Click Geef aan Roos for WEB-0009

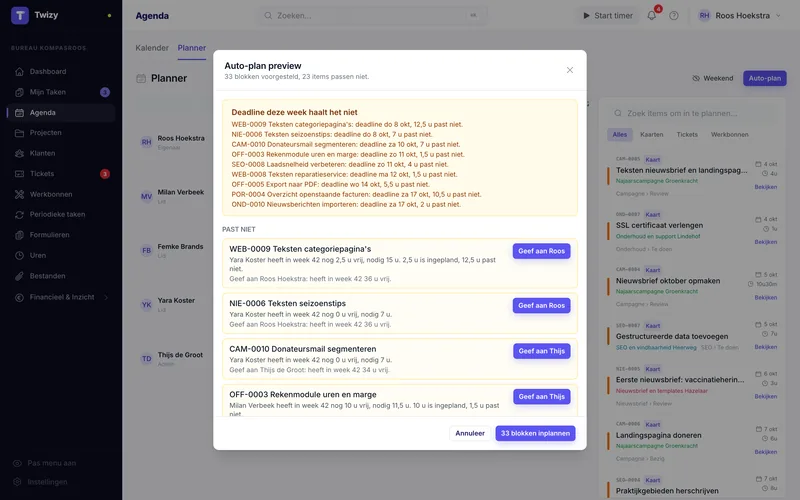coord(541,251)
